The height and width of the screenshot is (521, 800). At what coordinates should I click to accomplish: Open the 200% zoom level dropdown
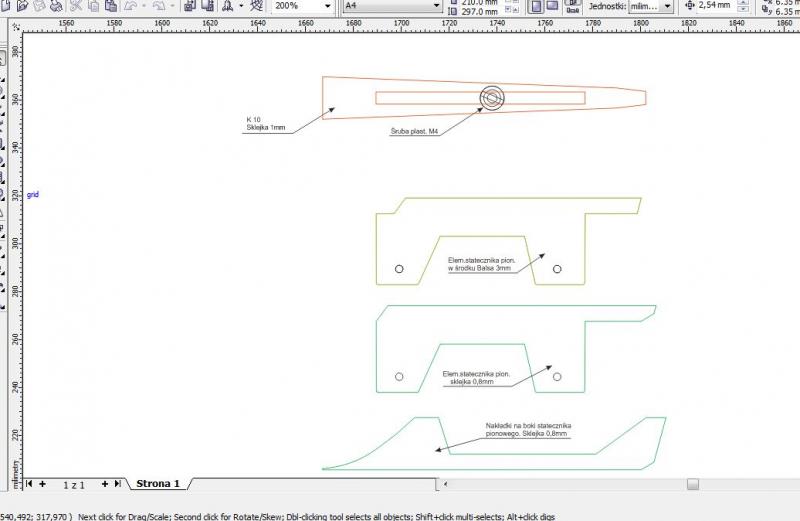pyautogui.click(x=327, y=5)
